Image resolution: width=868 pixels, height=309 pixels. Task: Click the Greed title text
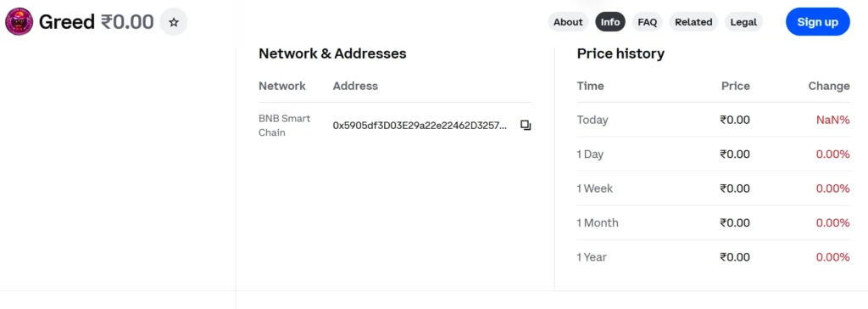(66, 22)
